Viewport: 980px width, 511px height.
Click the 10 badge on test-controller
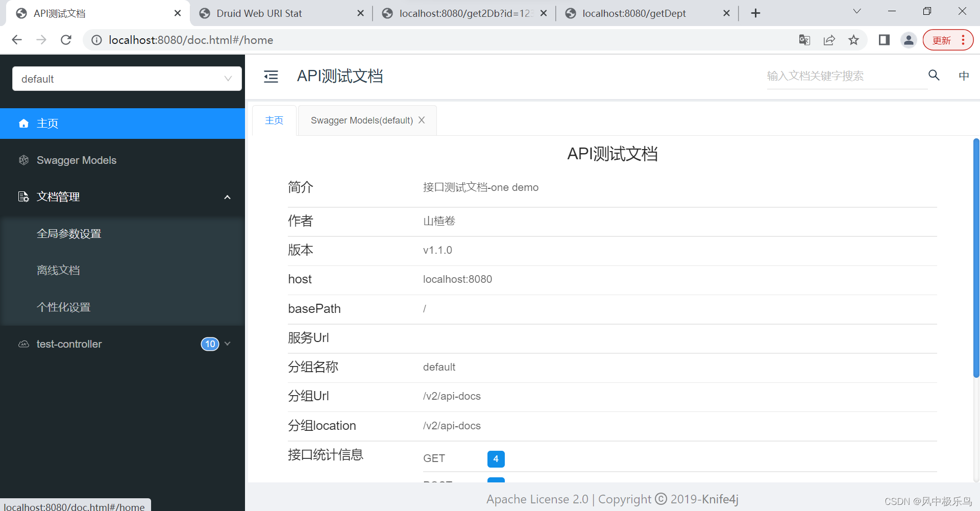point(210,344)
